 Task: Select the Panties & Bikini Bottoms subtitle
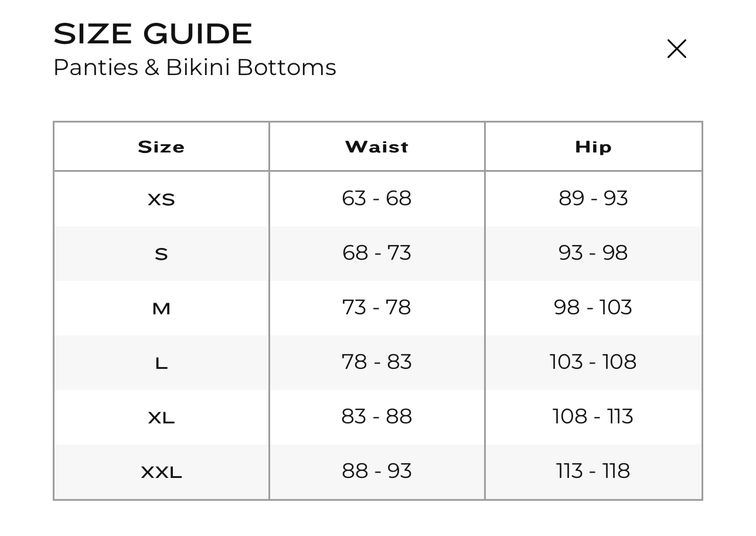pos(195,67)
